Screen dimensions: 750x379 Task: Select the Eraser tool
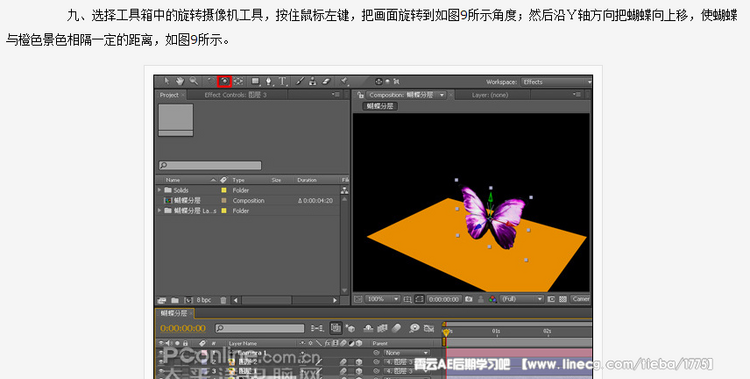point(326,82)
